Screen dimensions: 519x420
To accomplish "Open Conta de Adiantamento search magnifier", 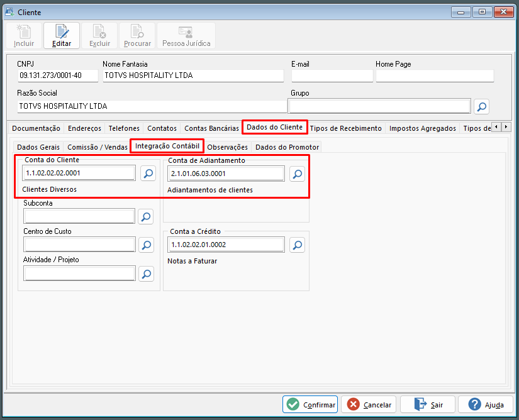I will pyautogui.click(x=297, y=174).
